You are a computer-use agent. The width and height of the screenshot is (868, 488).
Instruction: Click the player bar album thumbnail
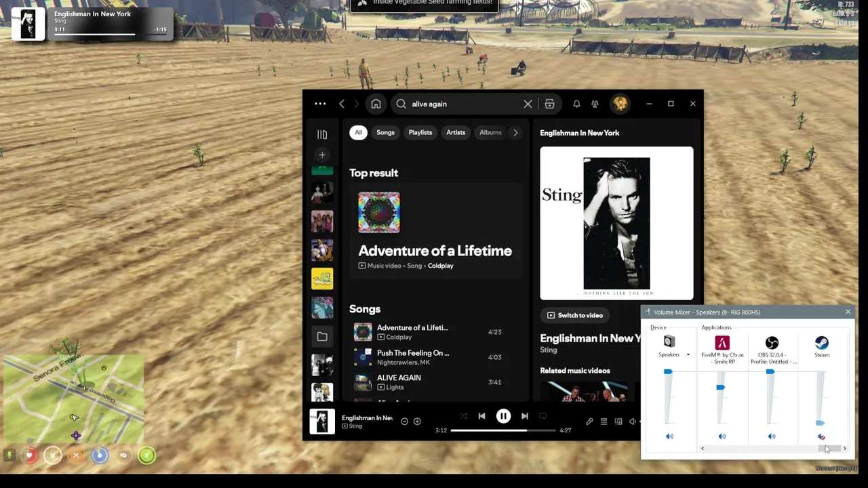pos(322,422)
